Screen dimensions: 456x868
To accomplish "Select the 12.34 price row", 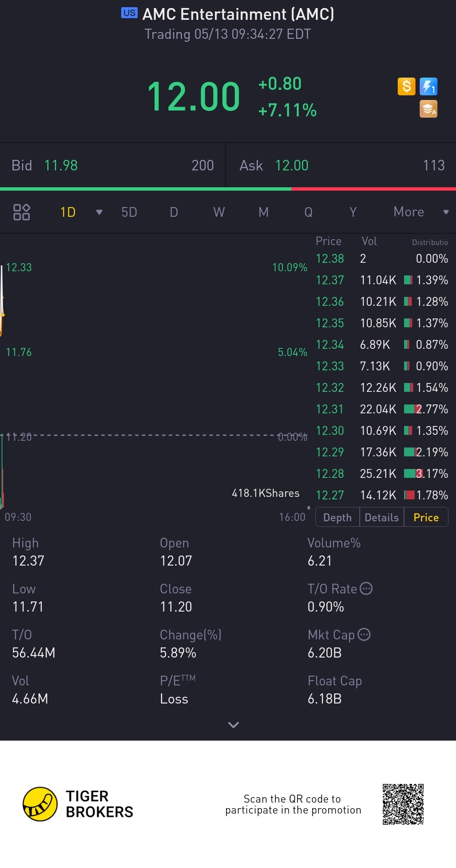I will coord(382,345).
